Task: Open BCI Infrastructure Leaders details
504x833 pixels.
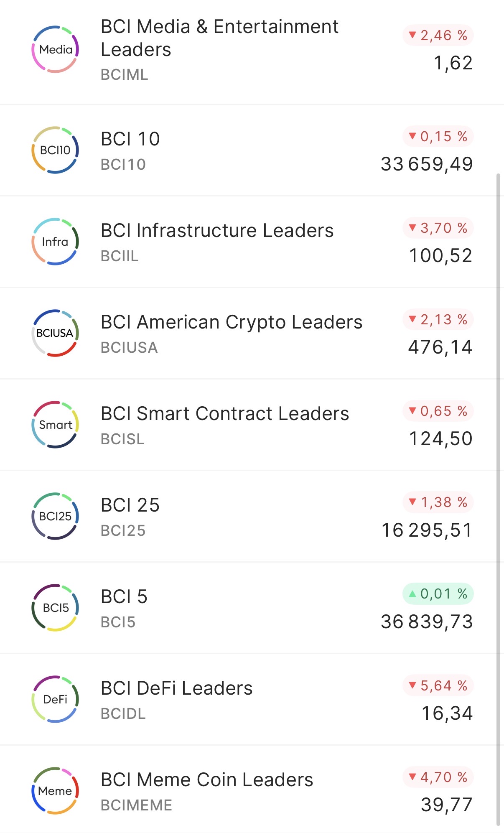Action: click(x=217, y=231)
